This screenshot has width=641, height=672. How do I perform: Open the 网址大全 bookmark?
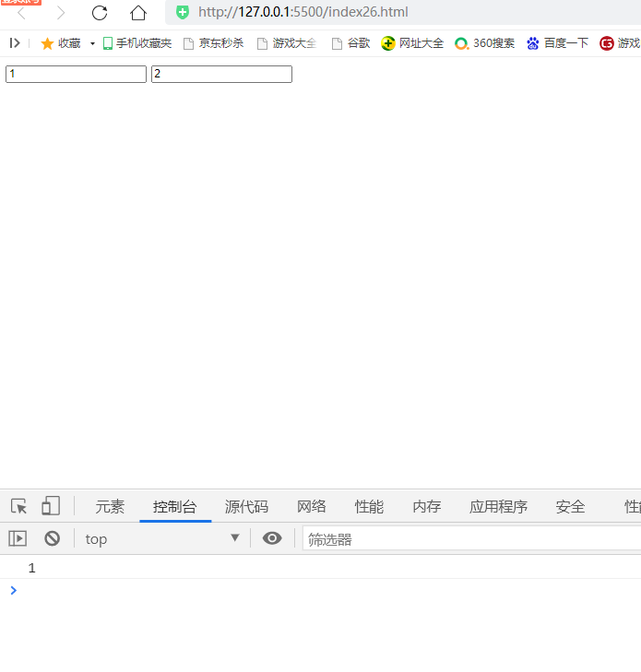[x=412, y=43]
